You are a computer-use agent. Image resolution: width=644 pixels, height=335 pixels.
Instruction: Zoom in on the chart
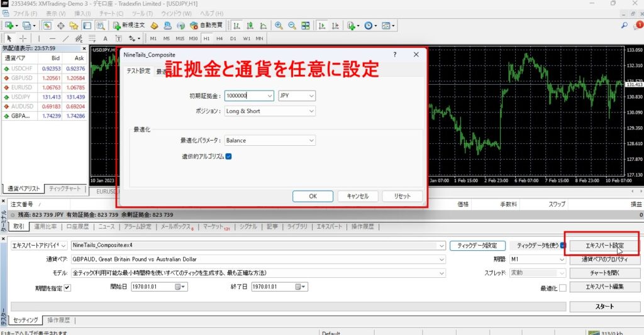pyautogui.click(x=279, y=25)
